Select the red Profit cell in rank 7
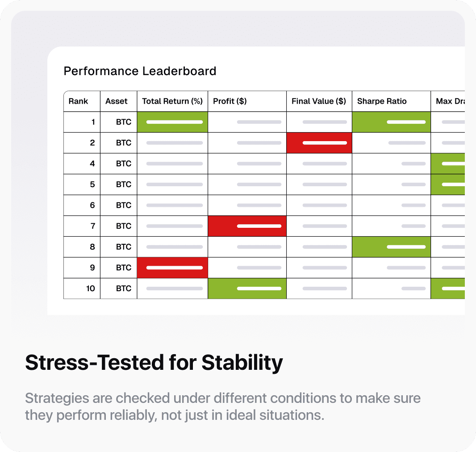Viewport: 476px width, 452px height. click(247, 226)
